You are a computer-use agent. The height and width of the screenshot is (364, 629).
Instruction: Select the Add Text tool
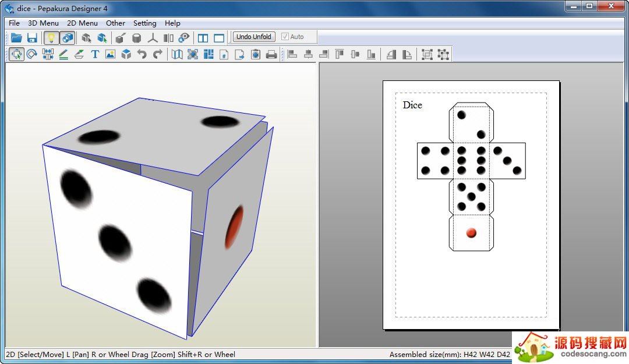(95, 54)
